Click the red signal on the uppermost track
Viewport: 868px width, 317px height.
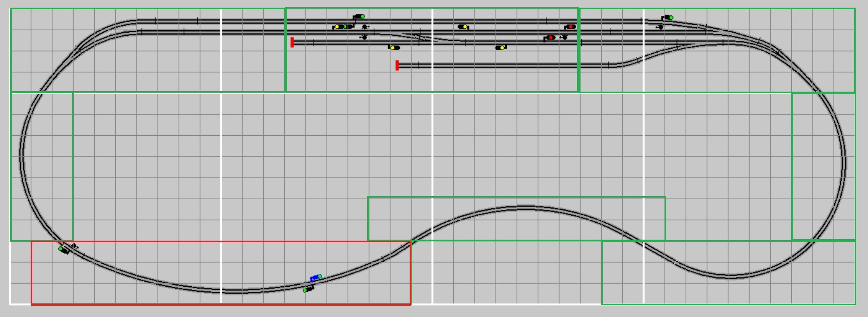[570, 27]
